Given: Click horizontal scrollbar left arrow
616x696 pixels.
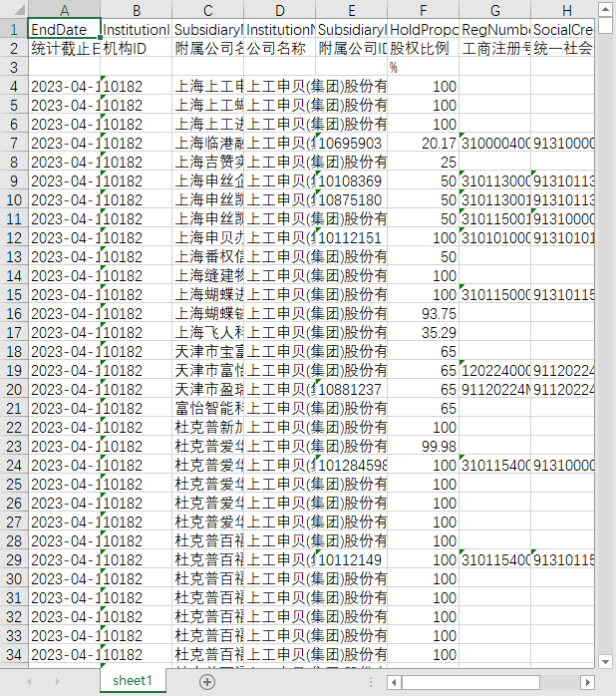Looking at the screenshot, I should [394, 682].
